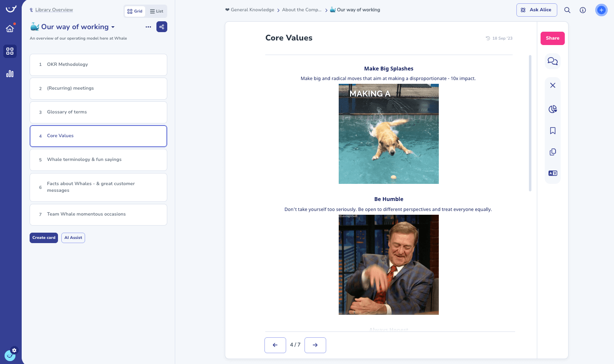Open the share icon next to board title
614x364 pixels.
(162, 26)
